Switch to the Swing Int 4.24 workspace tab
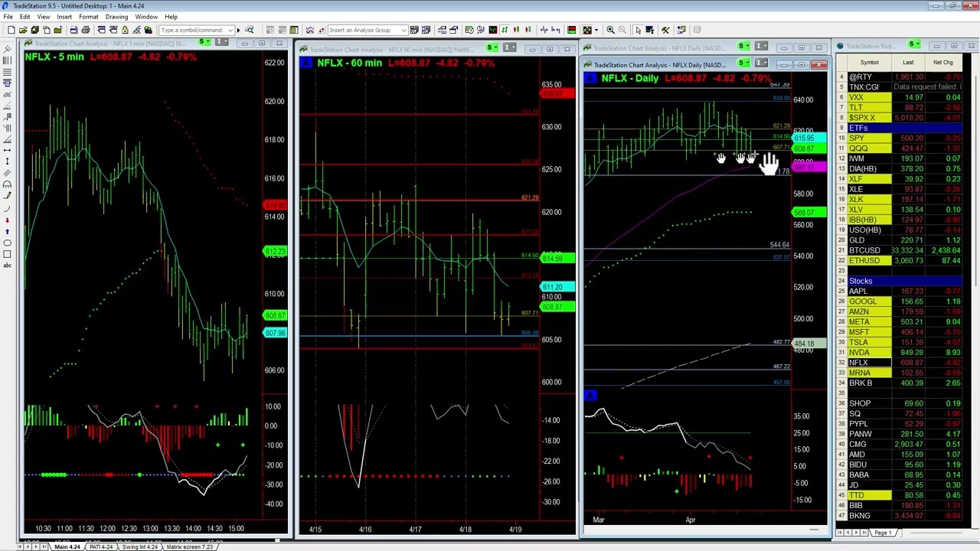This screenshot has height=551, width=980. (x=140, y=546)
